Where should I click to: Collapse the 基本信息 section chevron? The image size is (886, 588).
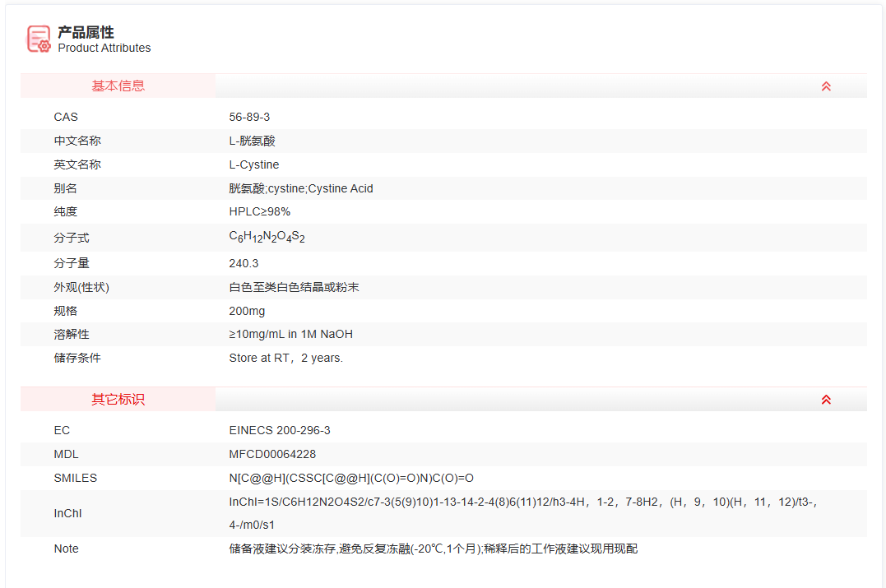click(x=826, y=86)
